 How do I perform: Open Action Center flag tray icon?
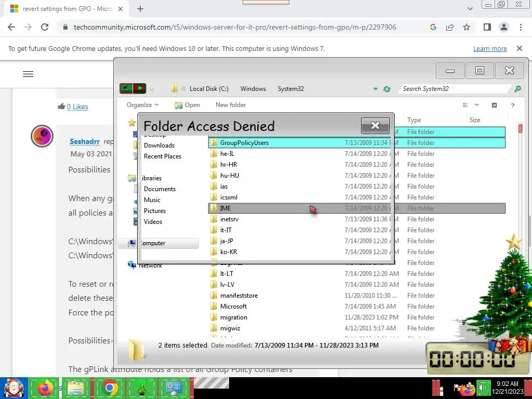(458, 388)
